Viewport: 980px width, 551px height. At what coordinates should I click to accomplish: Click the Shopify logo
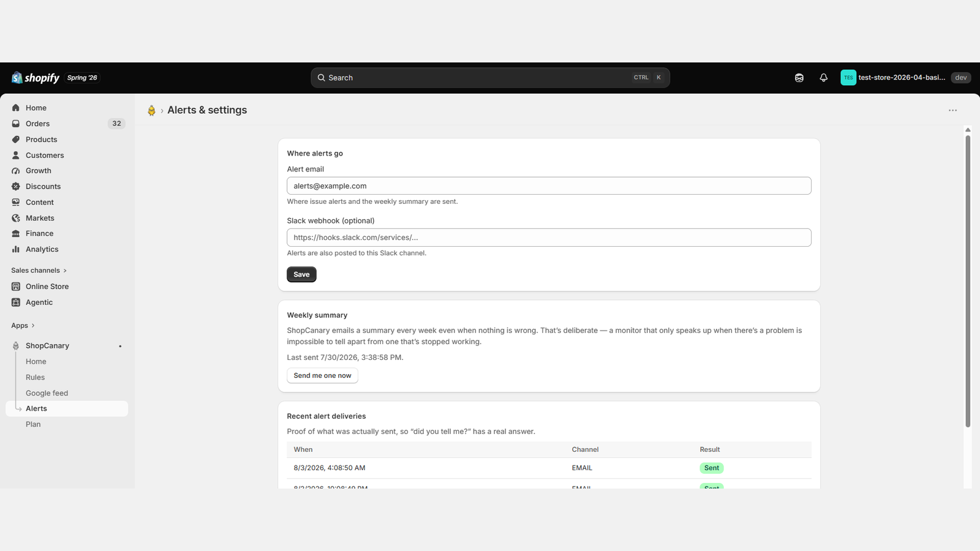pyautogui.click(x=36, y=78)
